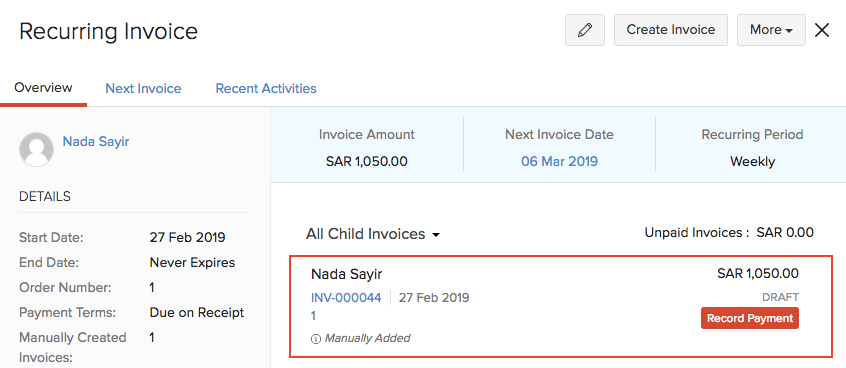This screenshot has height=368, width=846.
Task: Click the Invoice Amount SAR 1,050.00 value
Action: (x=366, y=161)
